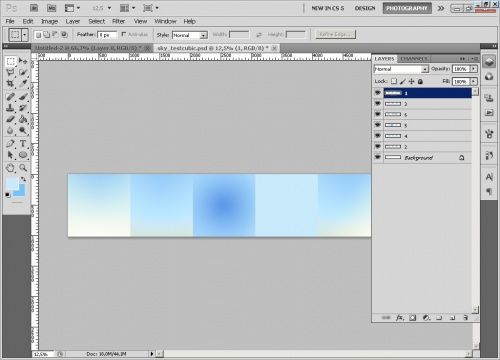Switch to the Channels tab
The image size is (500, 360).
pos(414,59)
